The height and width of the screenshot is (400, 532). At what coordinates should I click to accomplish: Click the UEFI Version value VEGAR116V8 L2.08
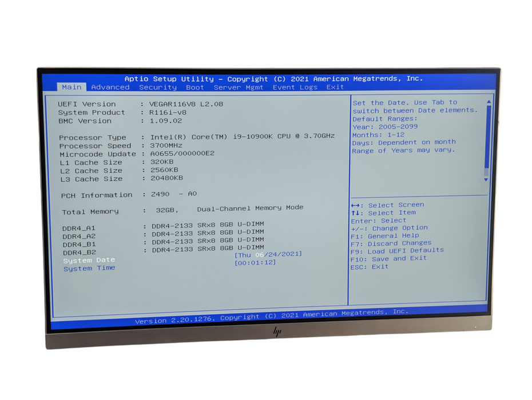pos(186,104)
